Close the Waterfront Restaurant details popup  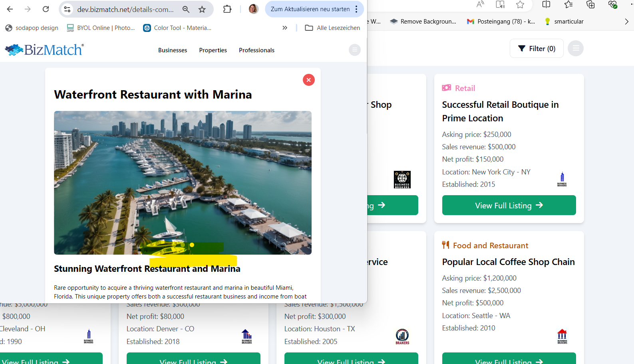308,80
